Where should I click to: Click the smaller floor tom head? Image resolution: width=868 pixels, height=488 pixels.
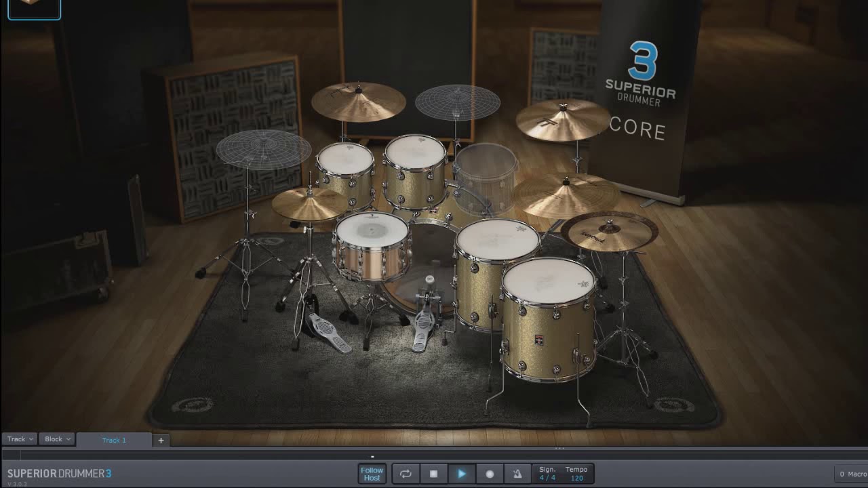click(x=497, y=240)
